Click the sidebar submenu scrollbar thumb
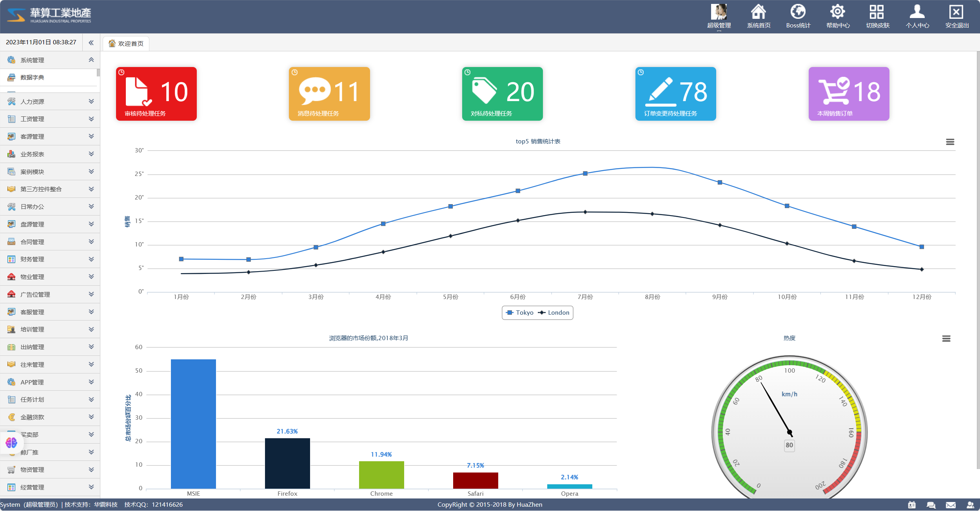Image resolution: width=980 pixels, height=511 pixels. [x=98, y=73]
